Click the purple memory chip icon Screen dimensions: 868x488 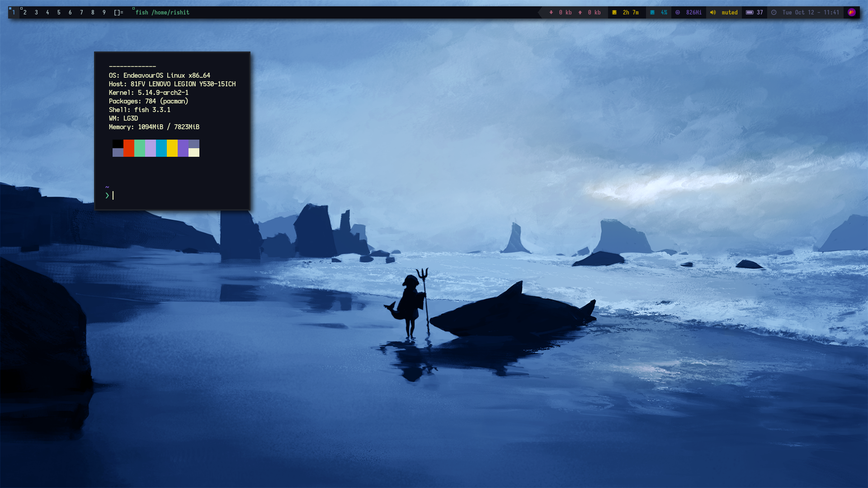[x=678, y=13]
